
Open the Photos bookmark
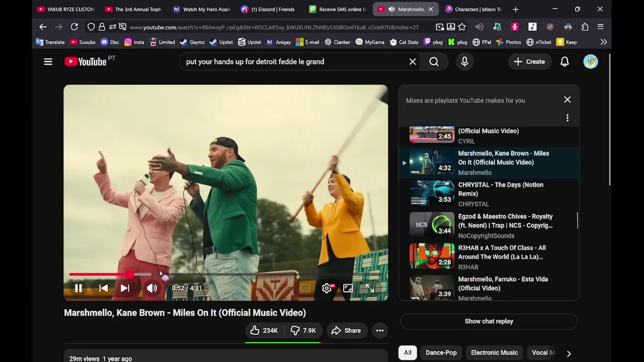pos(508,42)
